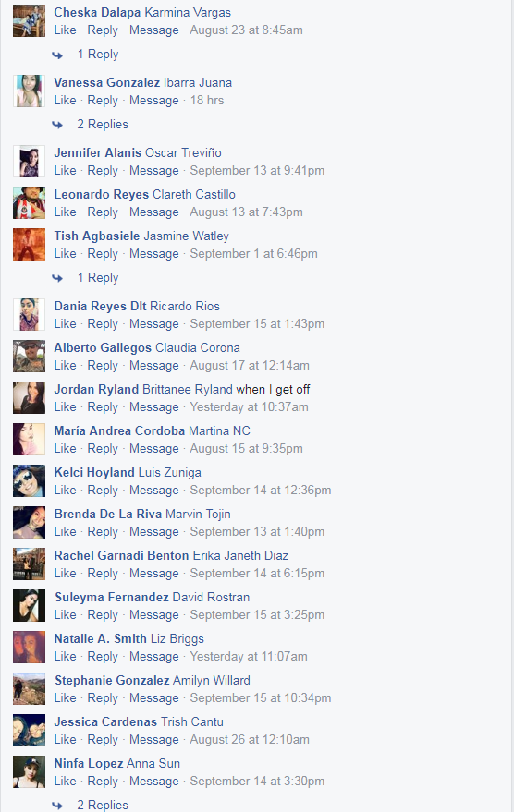
Task: Open Brittanee Ryland tagged name link
Action: (x=188, y=390)
